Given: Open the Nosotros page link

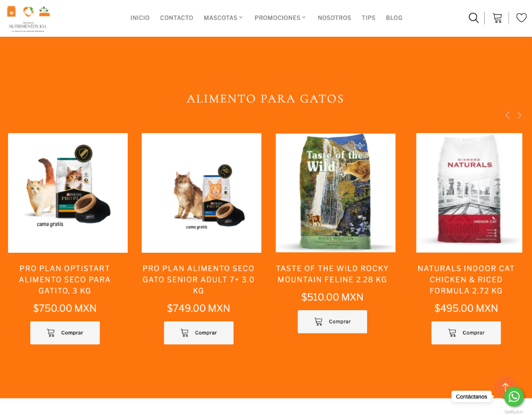Looking at the screenshot, I should (334, 18).
